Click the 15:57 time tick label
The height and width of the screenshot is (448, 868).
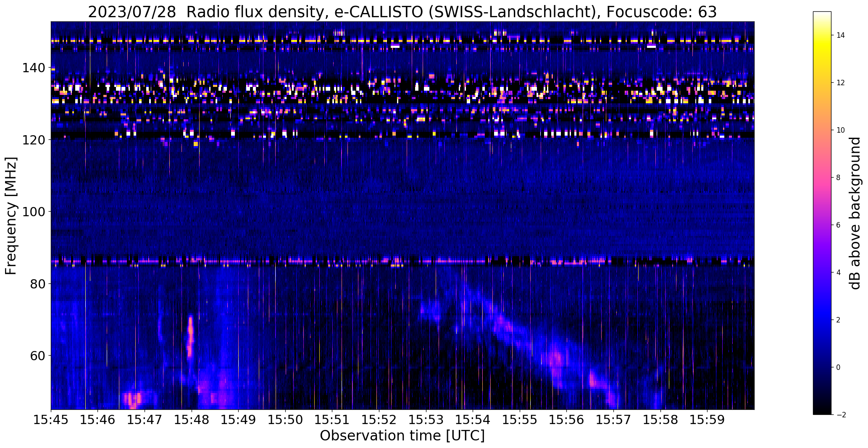pyautogui.click(x=614, y=420)
